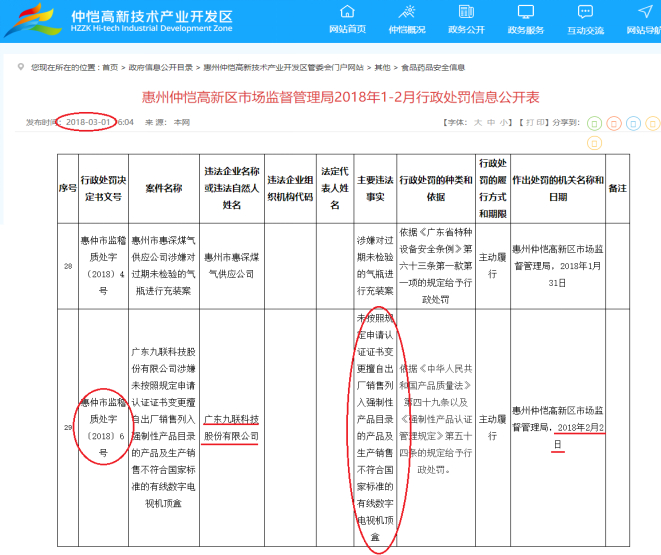Click company cell 广东九联科技股份有限公司
This screenshot has width=661, height=555.
click(232, 427)
